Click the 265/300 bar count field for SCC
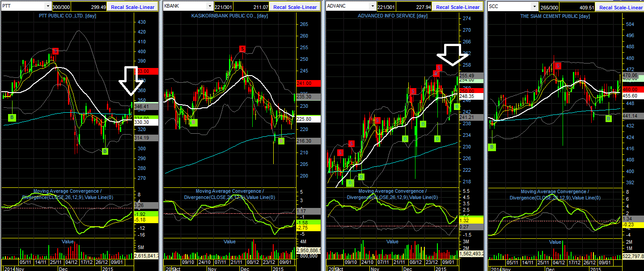This screenshot has width=644, height=271. [x=550, y=7]
